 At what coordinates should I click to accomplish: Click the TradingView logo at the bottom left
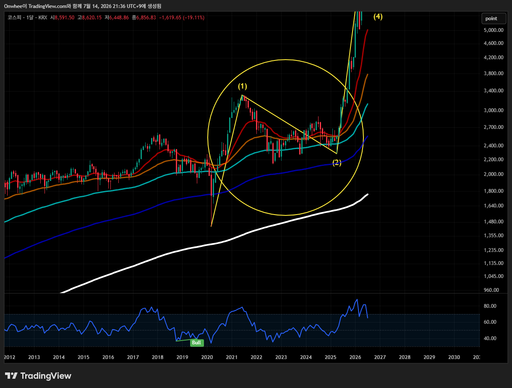coord(38,376)
